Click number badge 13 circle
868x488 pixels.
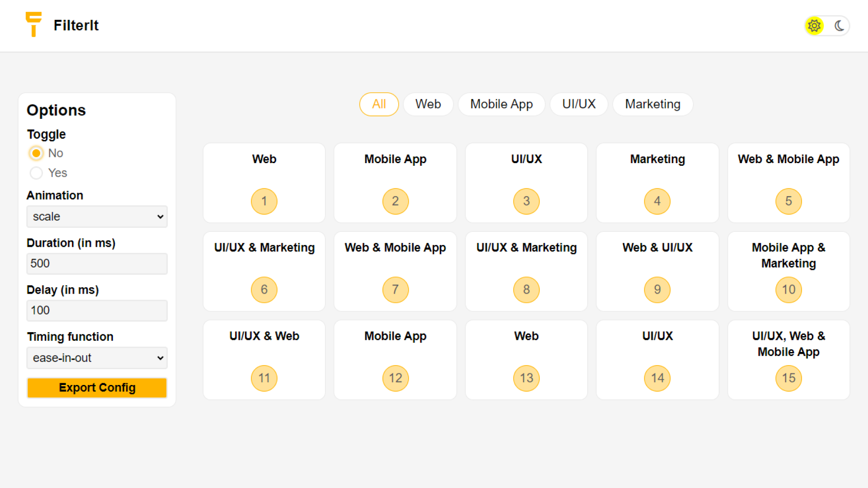pyautogui.click(x=526, y=378)
